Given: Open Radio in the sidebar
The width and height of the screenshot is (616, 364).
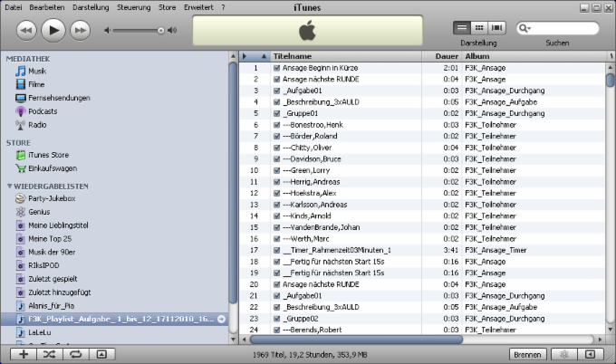Looking at the screenshot, I should click(x=37, y=124).
